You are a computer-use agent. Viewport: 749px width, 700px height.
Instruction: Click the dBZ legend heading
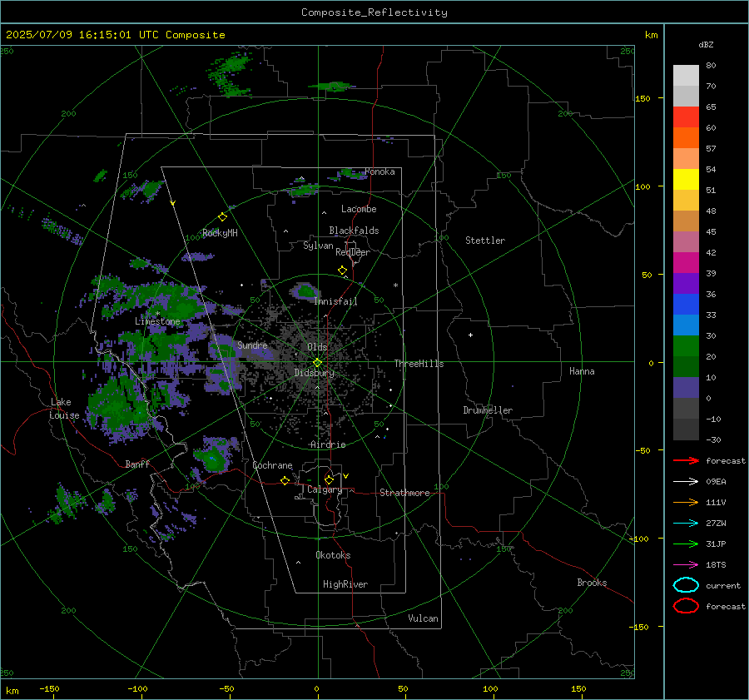[706, 44]
